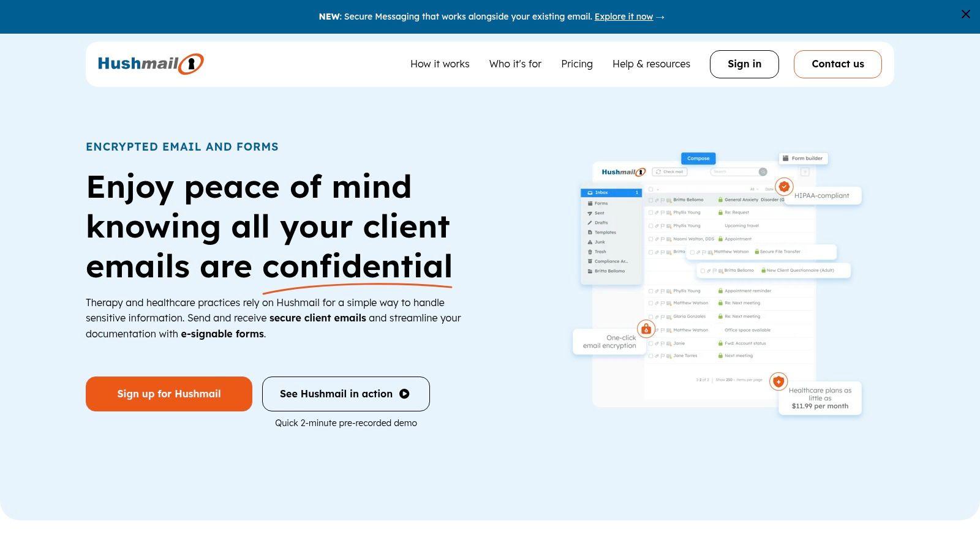Click the orange checkmark badge beside HIPAA-compliant

pos(784,187)
